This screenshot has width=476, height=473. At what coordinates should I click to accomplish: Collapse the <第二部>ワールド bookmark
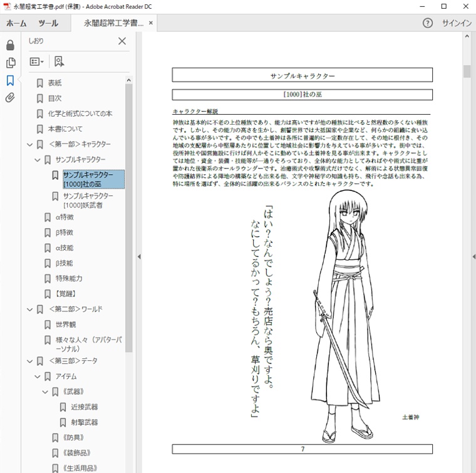tap(30, 309)
